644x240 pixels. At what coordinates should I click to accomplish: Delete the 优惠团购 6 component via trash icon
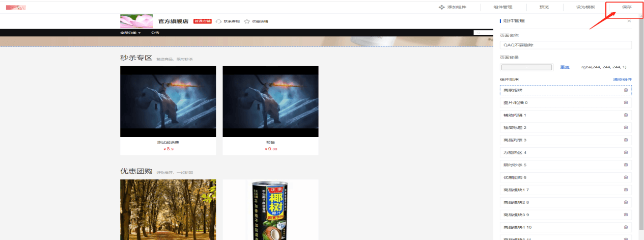click(626, 177)
